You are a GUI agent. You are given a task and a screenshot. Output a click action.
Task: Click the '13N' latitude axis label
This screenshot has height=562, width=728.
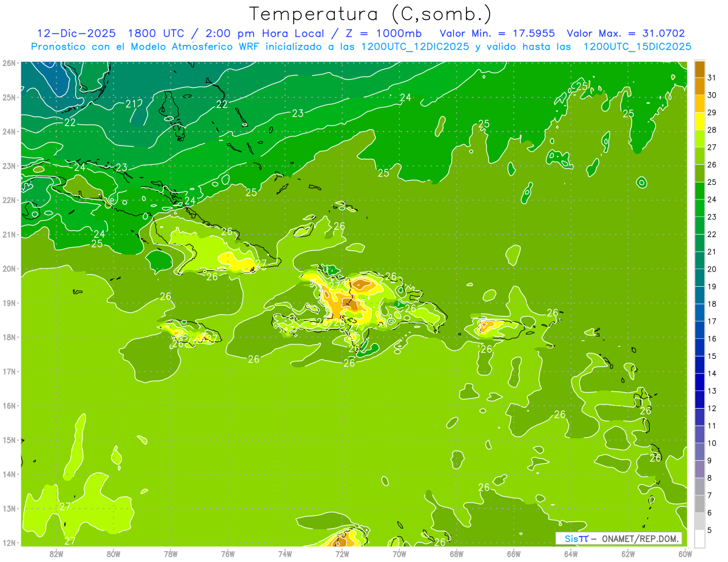tap(8, 508)
